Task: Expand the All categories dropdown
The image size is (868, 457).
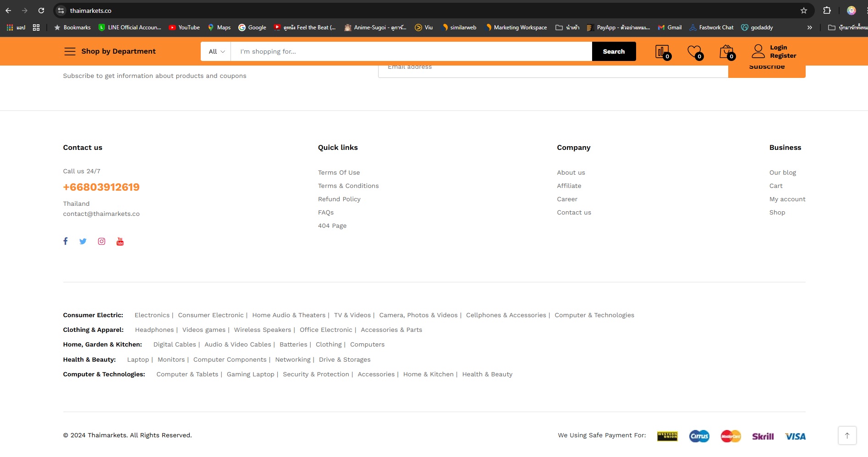Action: click(x=216, y=51)
